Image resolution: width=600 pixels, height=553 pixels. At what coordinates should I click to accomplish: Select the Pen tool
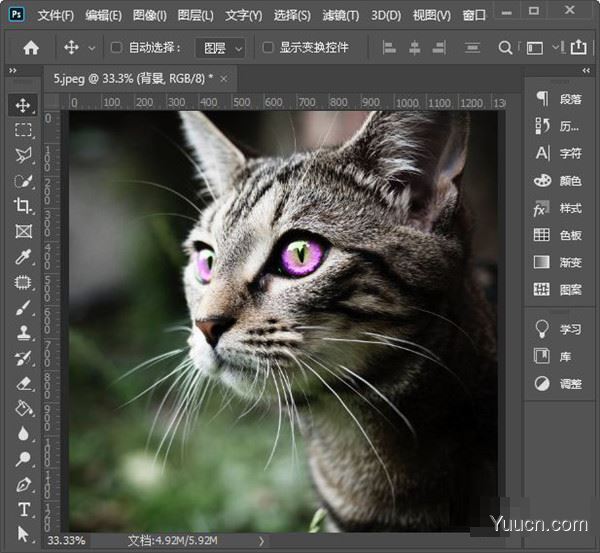(x=23, y=484)
